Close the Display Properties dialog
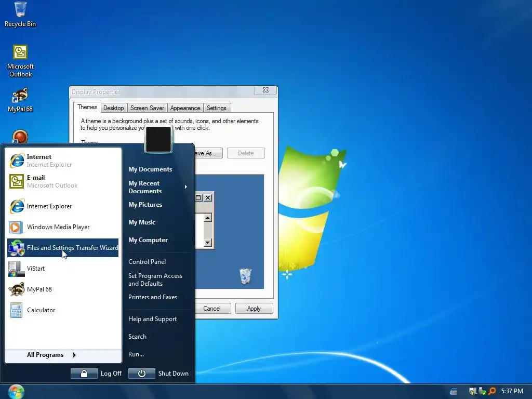This screenshot has height=399, width=532. click(265, 90)
